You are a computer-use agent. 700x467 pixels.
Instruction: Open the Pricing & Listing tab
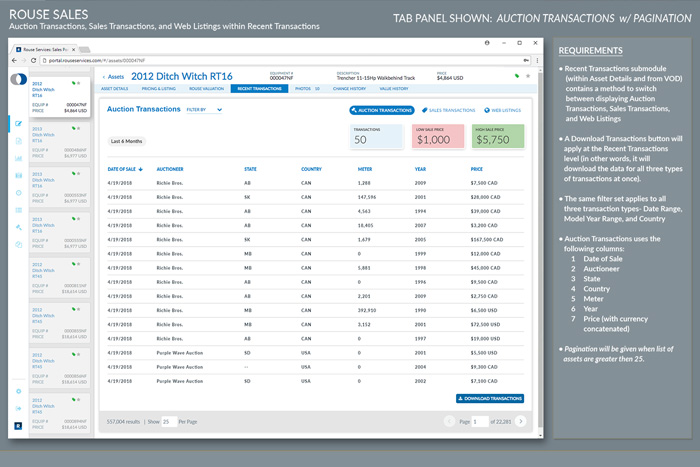(x=158, y=89)
